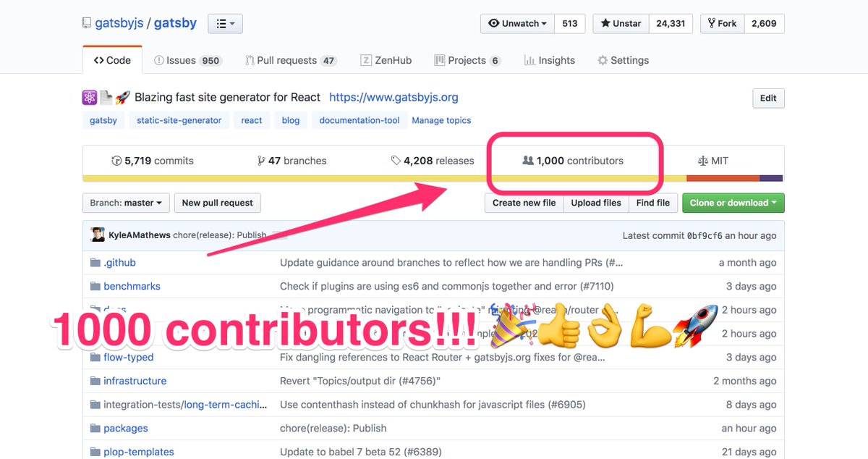Choose Upload files

[x=596, y=203]
